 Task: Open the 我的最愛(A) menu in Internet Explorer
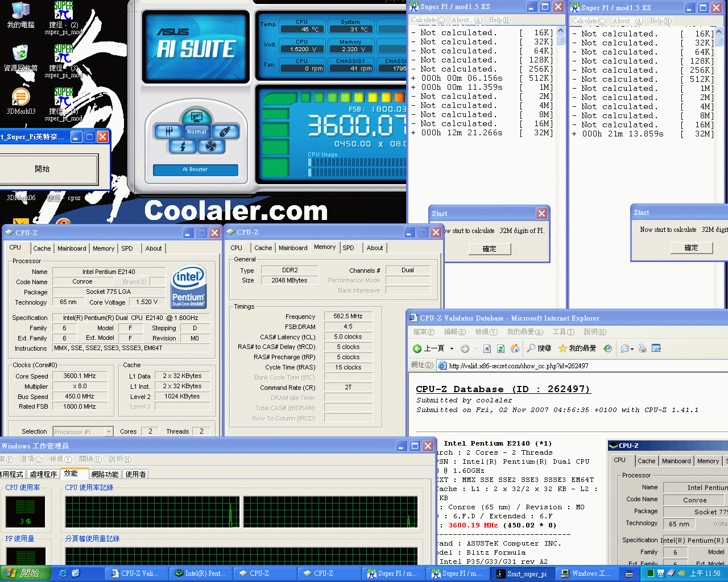point(525,332)
